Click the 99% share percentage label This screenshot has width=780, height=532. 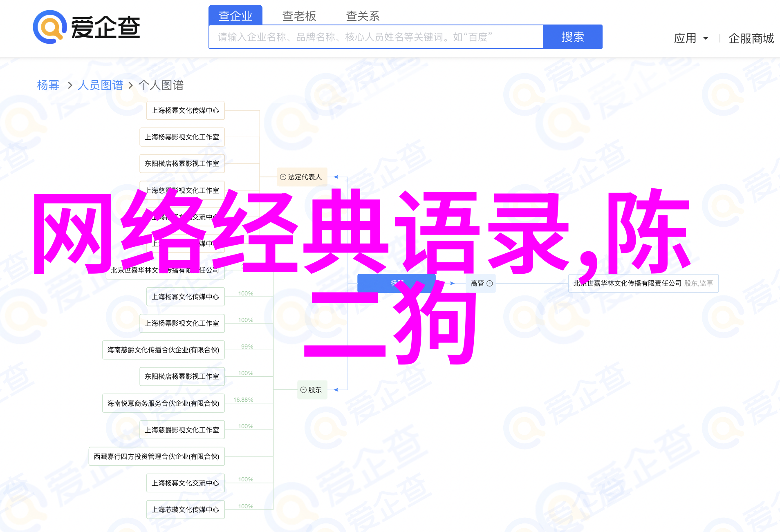(x=247, y=346)
